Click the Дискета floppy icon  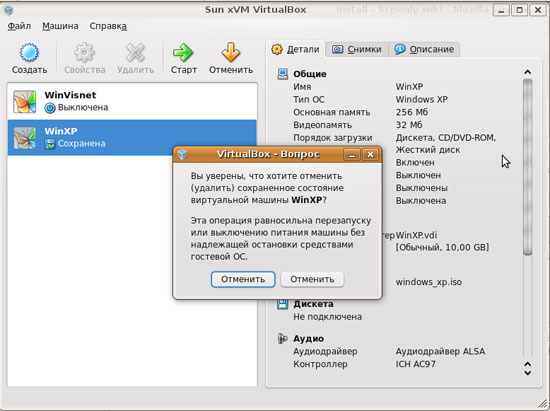[283, 304]
